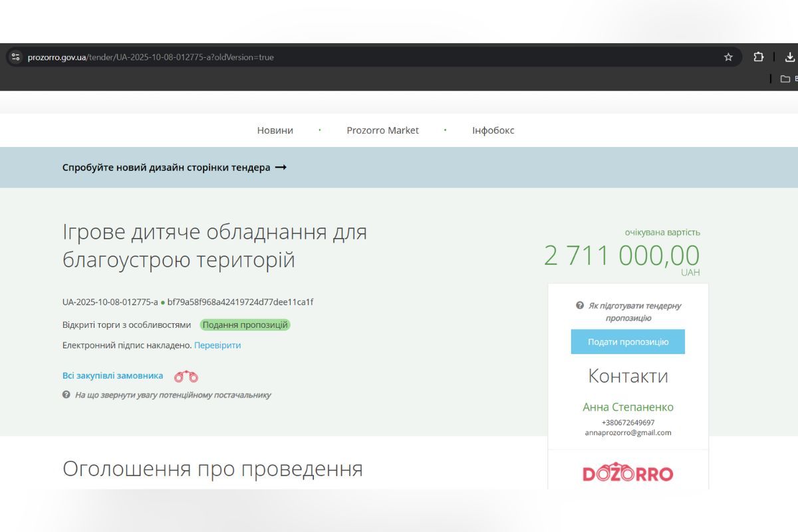Screen dimensions: 798x532
Task: Click question mark icon beside supplier attention note
Action: [x=66, y=394]
